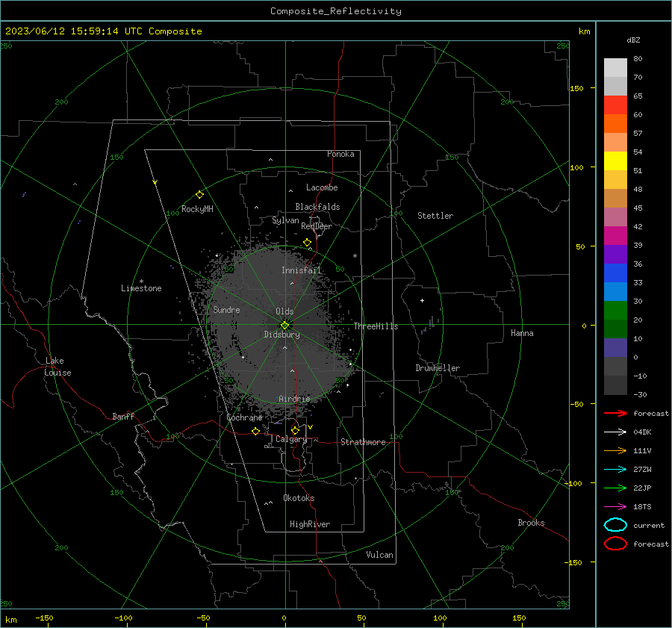Click the yellow diamond marker beside RockyMH
Viewport: 672px width, 628px height.
pyautogui.click(x=199, y=195)
